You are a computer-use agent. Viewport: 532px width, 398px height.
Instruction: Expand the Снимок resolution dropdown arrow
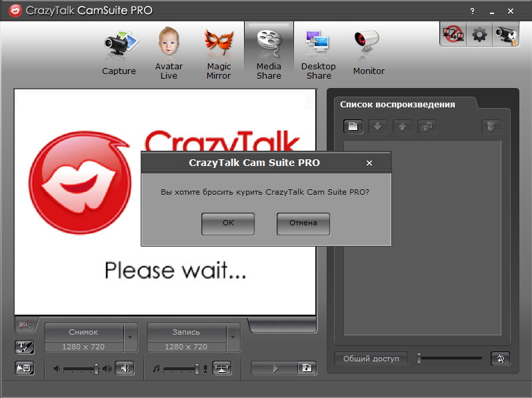pos(131,337)
